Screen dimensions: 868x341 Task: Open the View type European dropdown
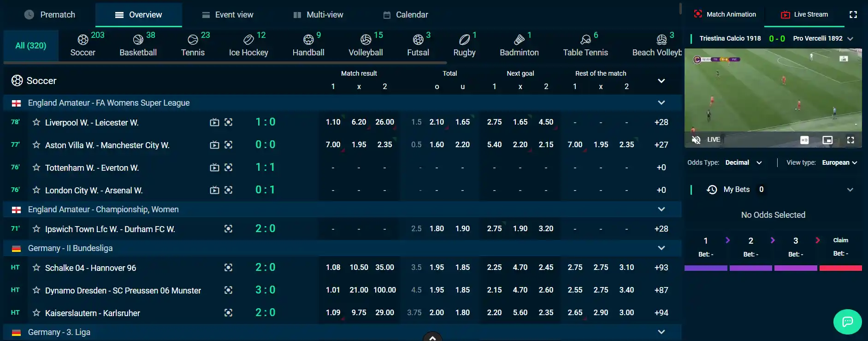point(839,162)
